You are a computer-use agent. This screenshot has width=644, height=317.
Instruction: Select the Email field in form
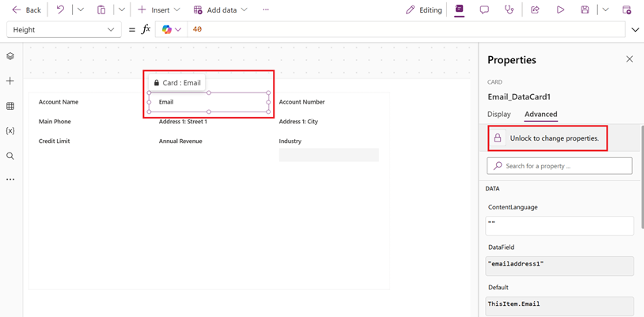(209, 102)
